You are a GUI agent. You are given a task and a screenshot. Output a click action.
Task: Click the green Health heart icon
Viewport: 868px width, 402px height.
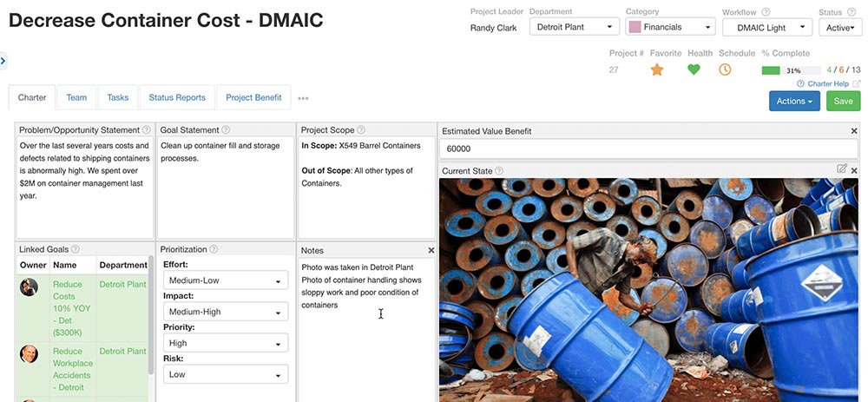coord(694,69)
